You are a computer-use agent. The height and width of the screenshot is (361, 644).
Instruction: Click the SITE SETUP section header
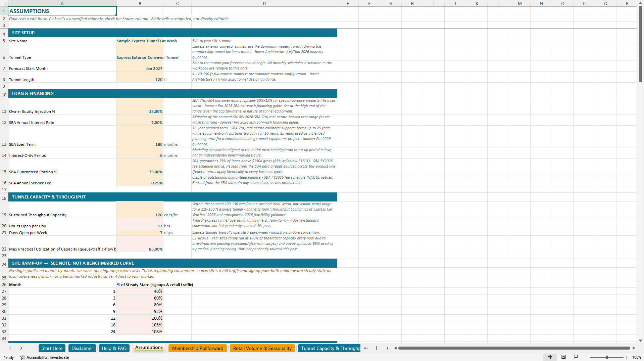(172, 33)
